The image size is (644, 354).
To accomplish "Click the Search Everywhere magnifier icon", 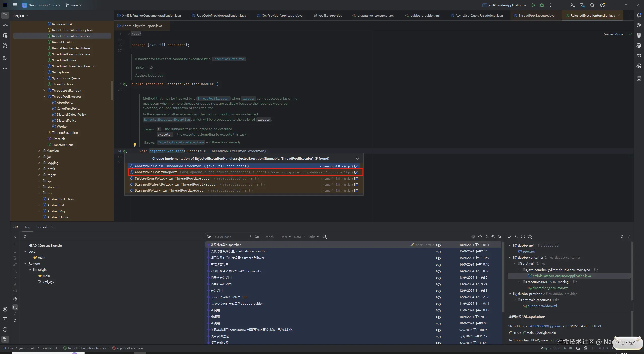I will pyautogui.click(x=592, y=5).
